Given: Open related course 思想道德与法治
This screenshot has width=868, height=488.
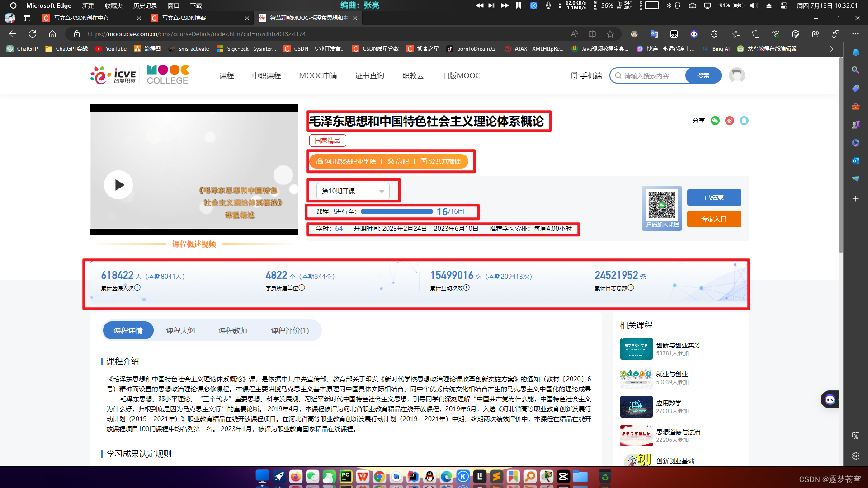Looking at the screenshot, I should point(678,432).
